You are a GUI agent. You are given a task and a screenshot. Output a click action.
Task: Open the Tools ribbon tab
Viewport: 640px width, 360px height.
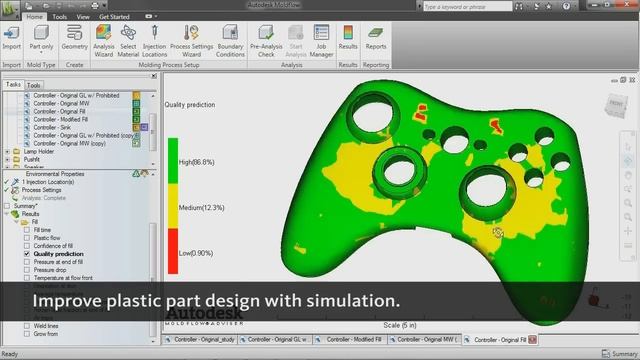[60, 17]
